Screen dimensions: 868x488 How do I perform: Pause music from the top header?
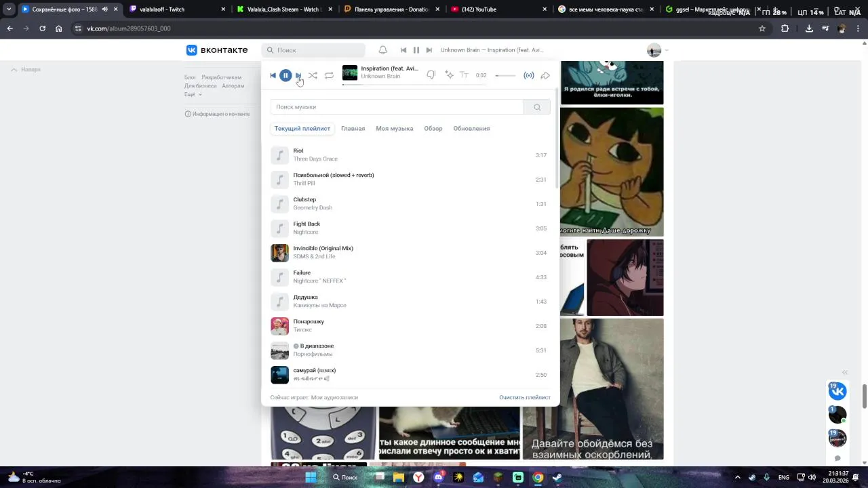click(416, 50)
